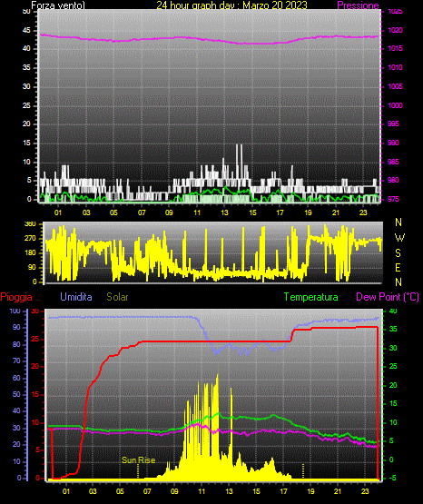Click the S wind direction letter

point(398,253)
